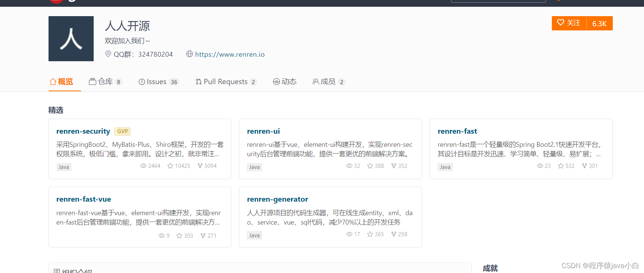Go to the Pull Requests tab
This screenshot has height=273, width=644.
(x=226, y=81)
